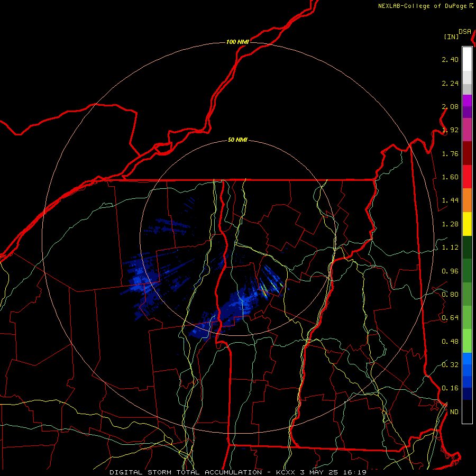Click DIGITAL STORM TOTAL ACCUMULATION caption title
The height and width of the screenshot is (476, 476).
pos(186,472)
